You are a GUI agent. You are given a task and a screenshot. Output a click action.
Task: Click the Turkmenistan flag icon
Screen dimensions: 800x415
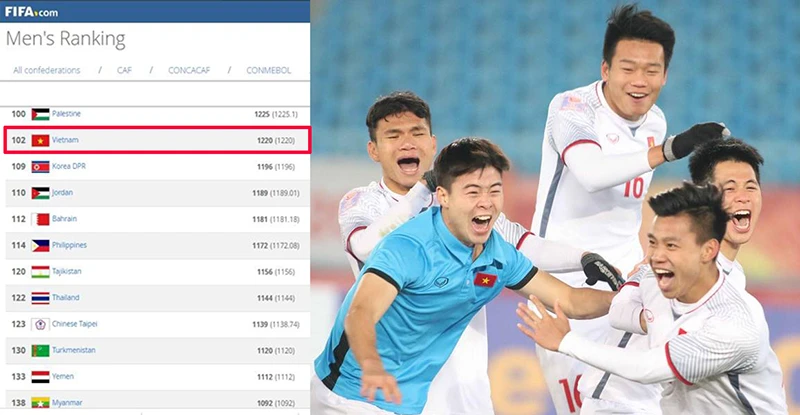pyautogui.click(x=40, y=351)
